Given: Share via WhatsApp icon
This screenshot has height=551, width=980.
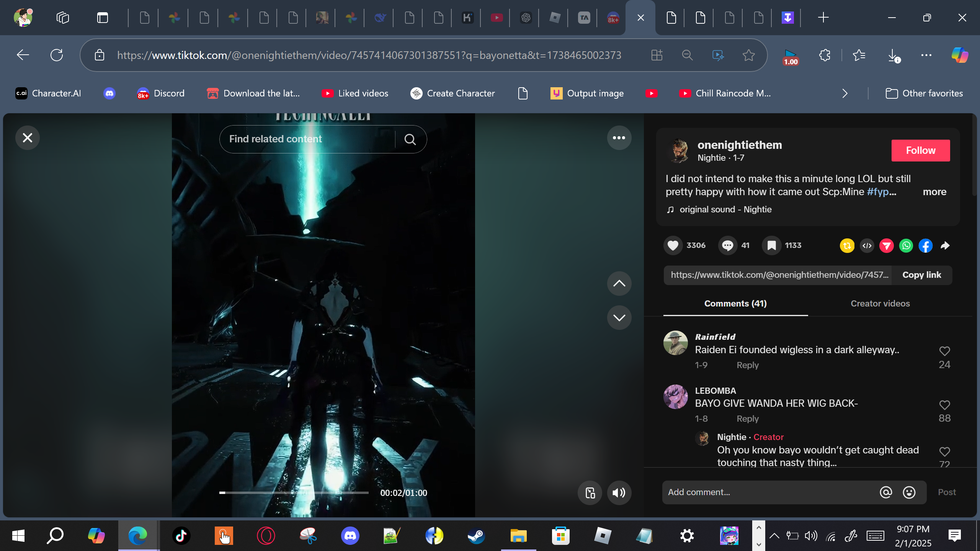Looking at the screenshot, I should pos(906,245).
